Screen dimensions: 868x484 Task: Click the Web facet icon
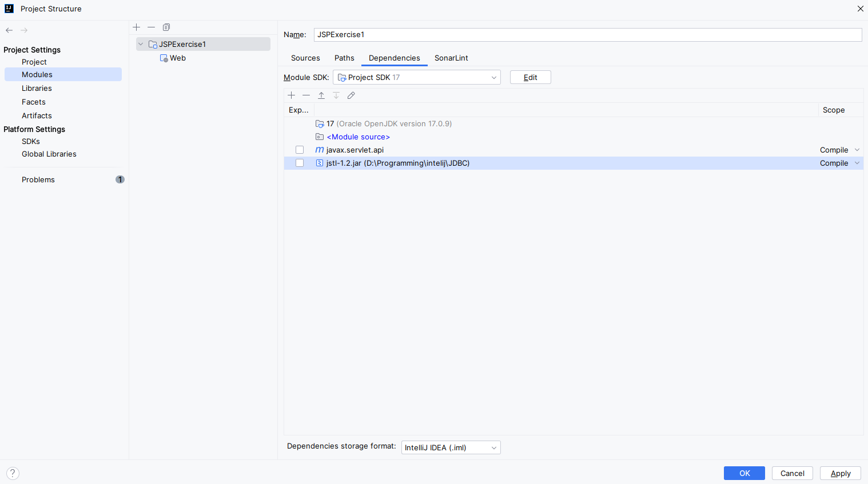point(164,58)
